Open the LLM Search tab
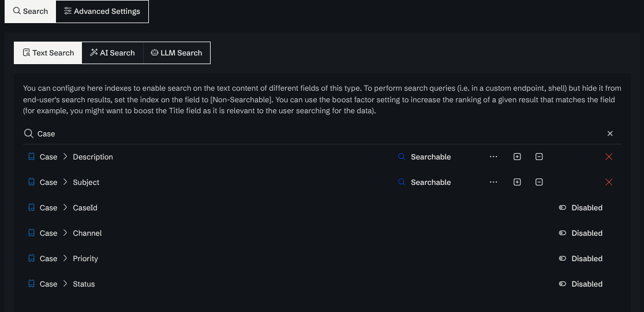Viewport: 644px width, 312px height. pos(177,53)
